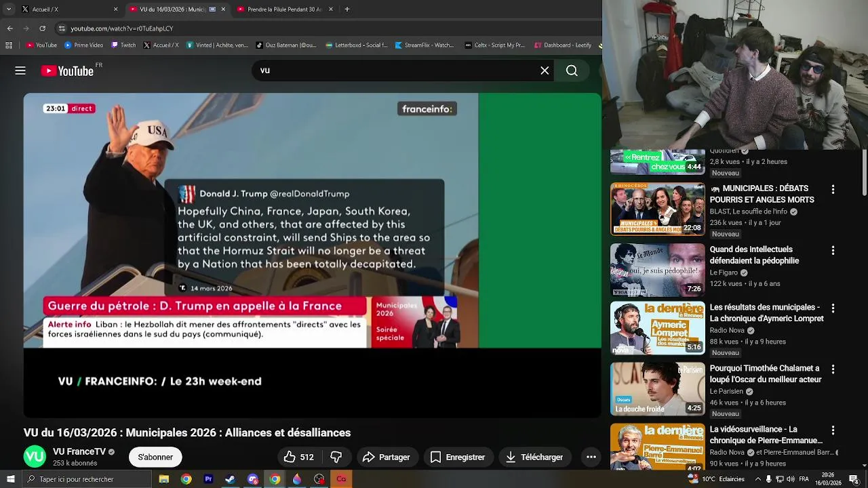Screen dimensions: 868x488
Task: Open the Twitch bookmark
Action: click(123, 45)
